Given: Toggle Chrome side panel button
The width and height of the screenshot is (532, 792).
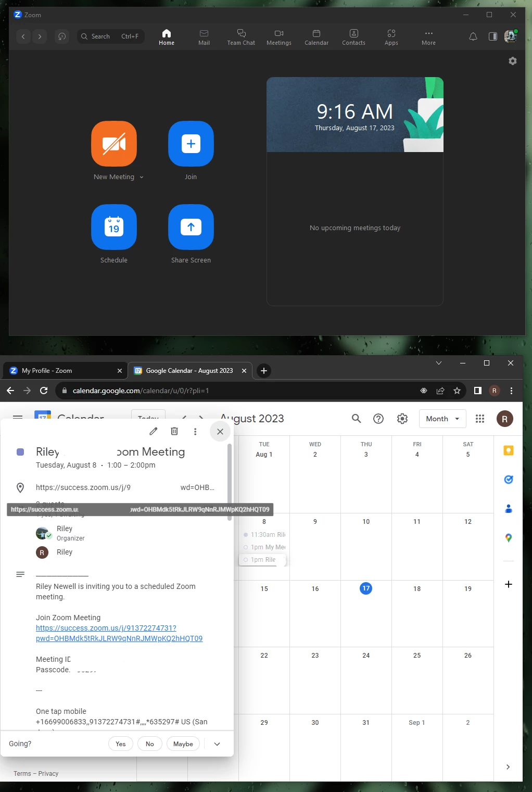Looking at the screenshot, I should (478, 391).
